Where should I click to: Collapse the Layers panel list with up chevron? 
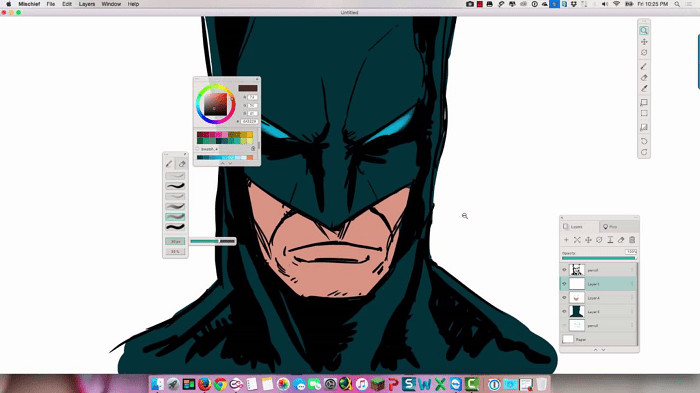[x=595, y=350]
